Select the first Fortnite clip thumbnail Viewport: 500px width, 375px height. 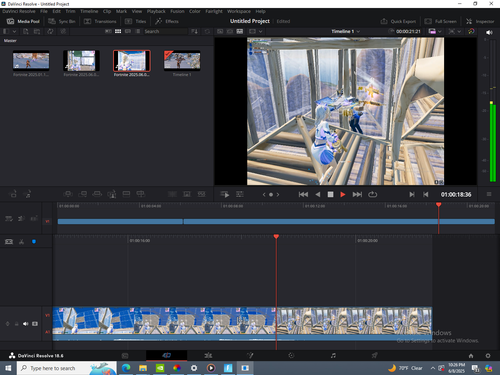coord(31,61)
